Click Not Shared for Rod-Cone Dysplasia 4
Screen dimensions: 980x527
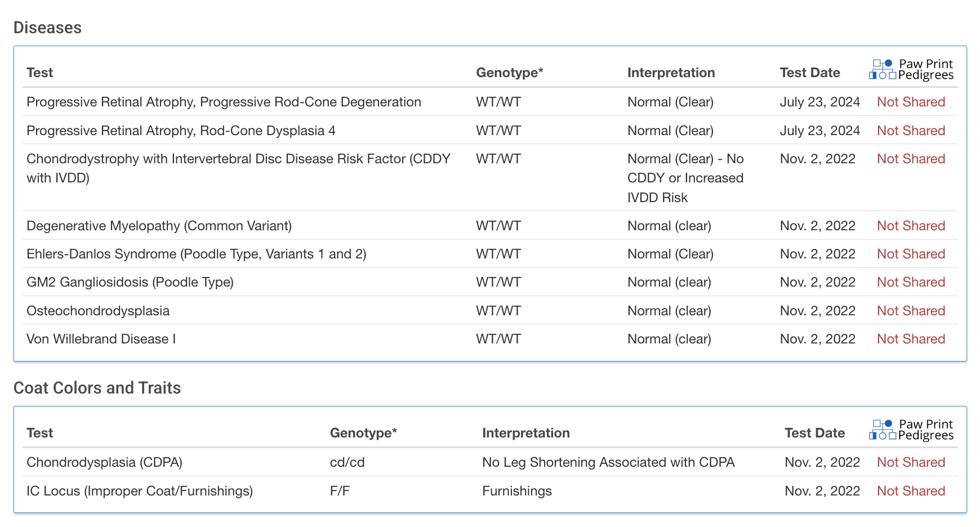point(911,131)
